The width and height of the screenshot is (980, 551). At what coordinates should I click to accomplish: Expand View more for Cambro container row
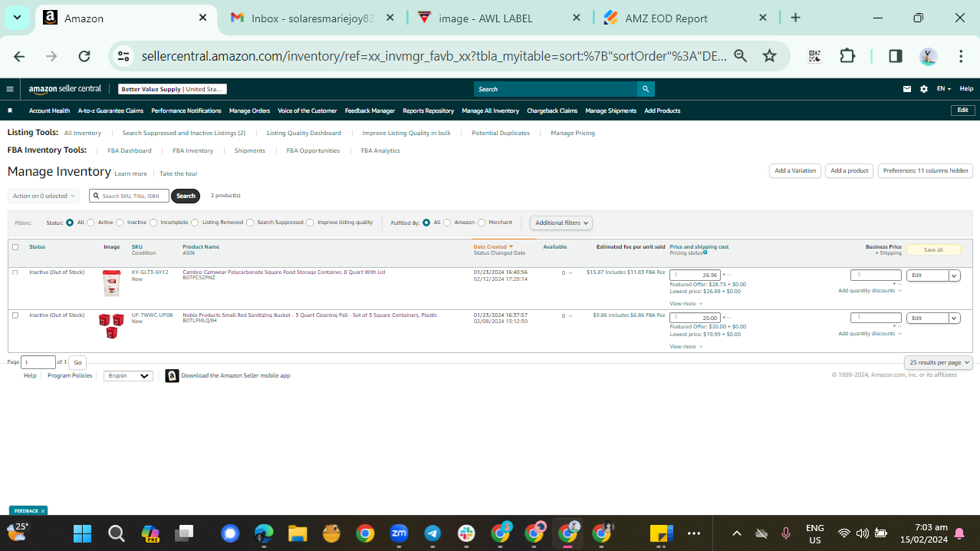click(686, 304)
